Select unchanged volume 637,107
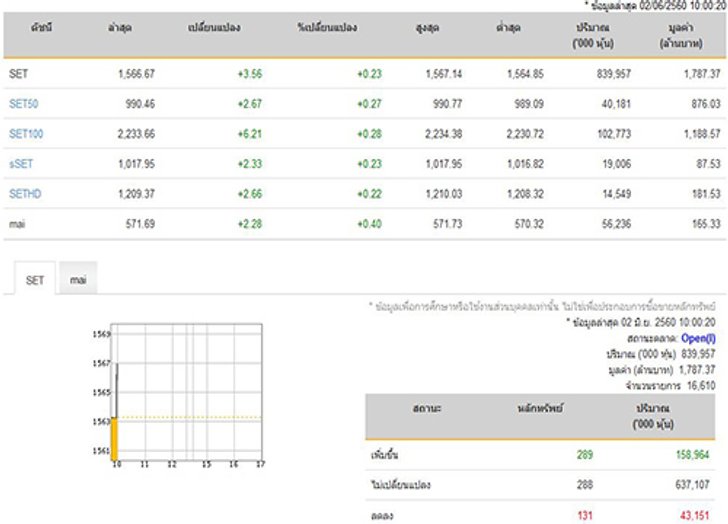 692,485
